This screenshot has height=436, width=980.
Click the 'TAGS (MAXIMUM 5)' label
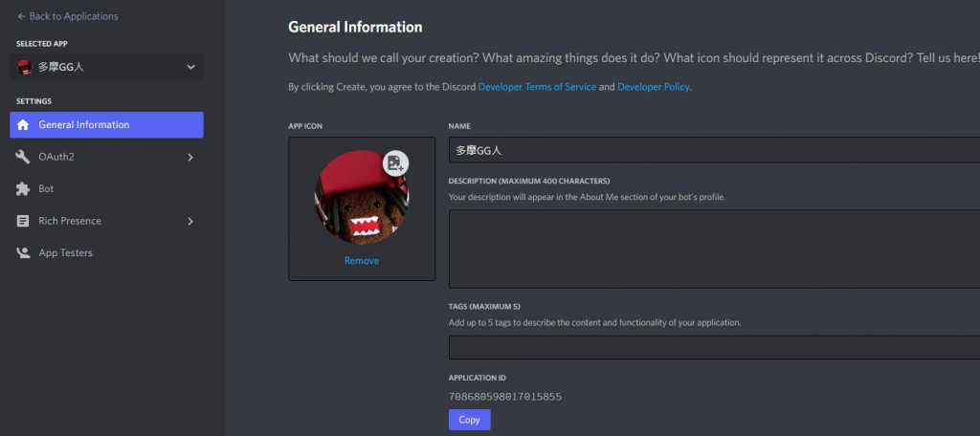click(x=484, y=307)
